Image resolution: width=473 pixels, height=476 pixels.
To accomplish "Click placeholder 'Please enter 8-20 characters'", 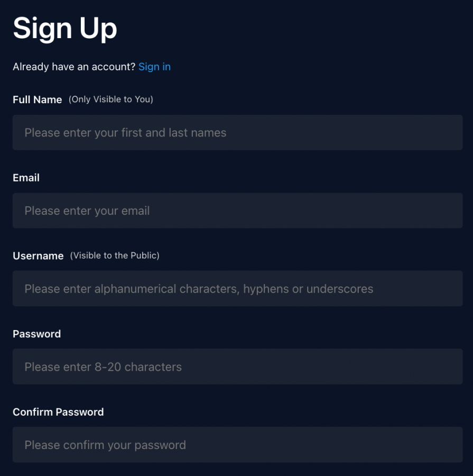I will coord(103,367).
